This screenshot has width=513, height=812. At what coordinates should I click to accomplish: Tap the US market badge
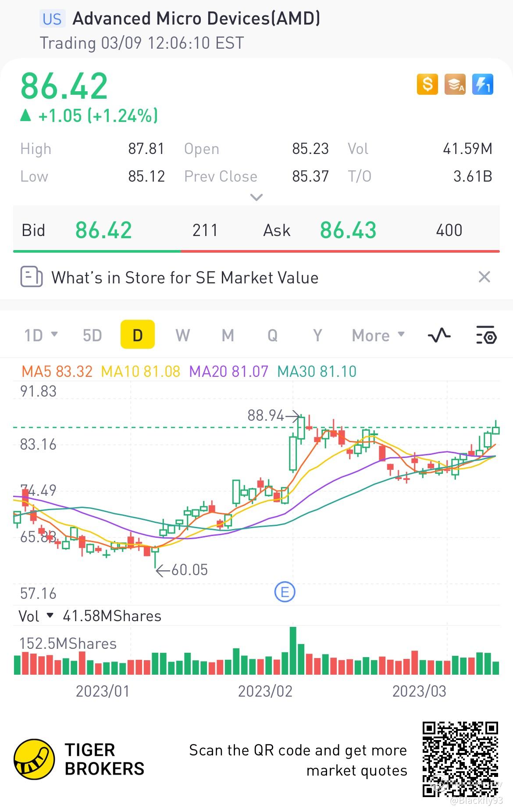[x=52, y=19]
